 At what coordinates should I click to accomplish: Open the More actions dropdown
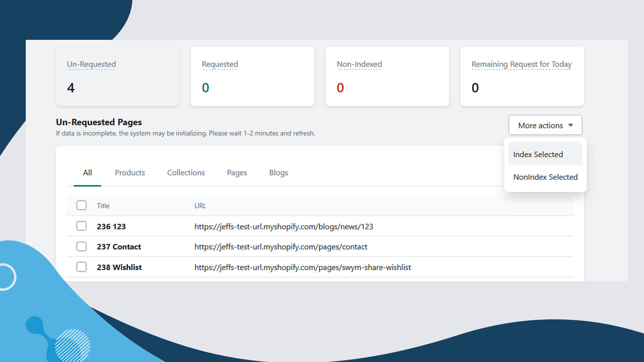click(x=540, y=125)
